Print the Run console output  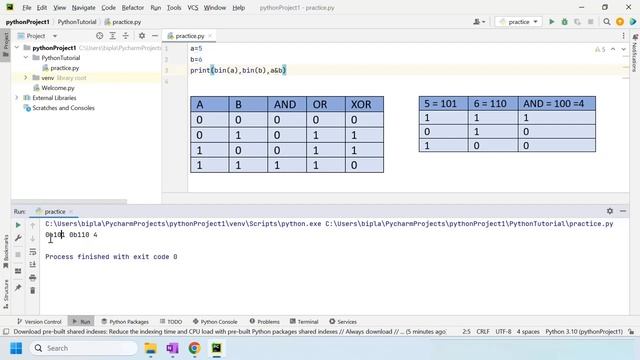[33, 278]
